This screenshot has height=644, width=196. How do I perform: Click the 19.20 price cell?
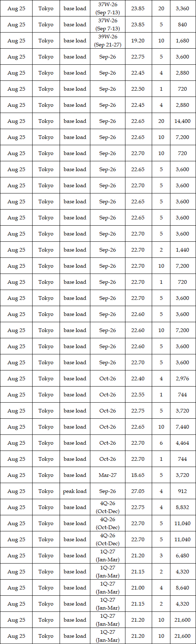tap(138, 41)
